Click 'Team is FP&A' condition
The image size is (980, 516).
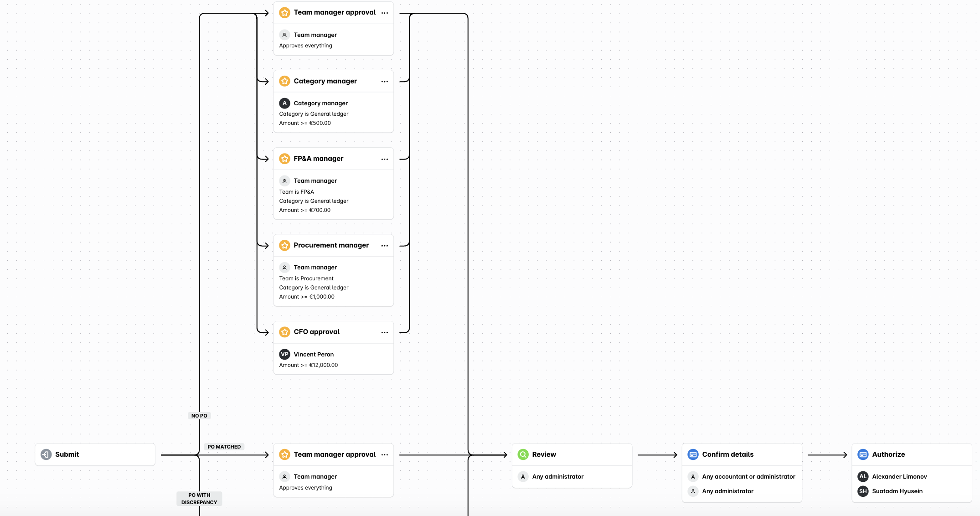(297, 192)
